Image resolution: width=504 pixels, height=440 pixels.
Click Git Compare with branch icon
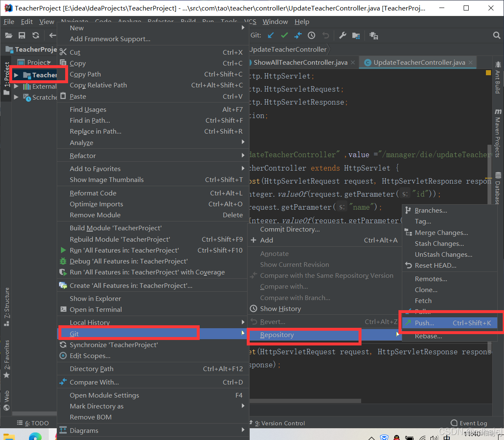298,35
